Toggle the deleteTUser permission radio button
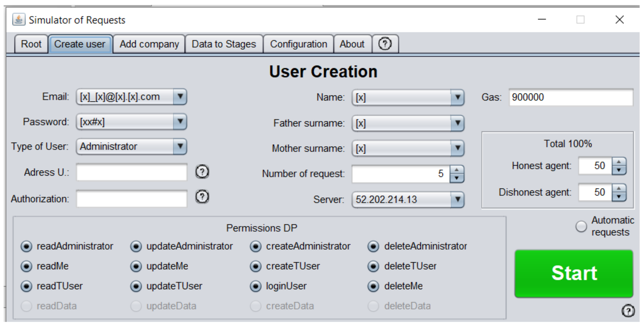Viewport: 644px width, 327px height. (373, 266)
